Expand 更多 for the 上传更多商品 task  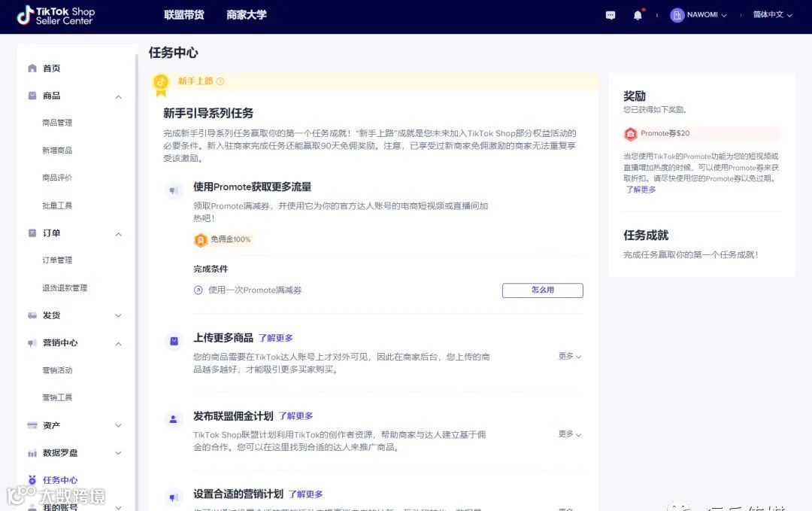[570, 356]
